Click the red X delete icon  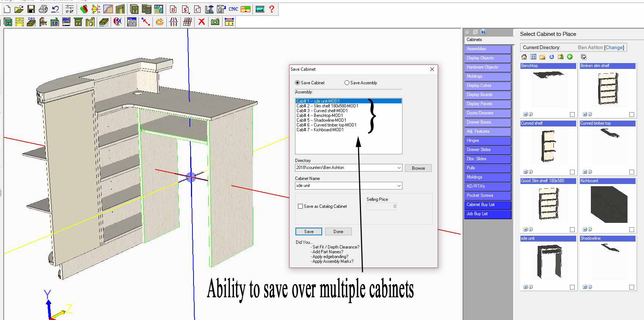201,22
